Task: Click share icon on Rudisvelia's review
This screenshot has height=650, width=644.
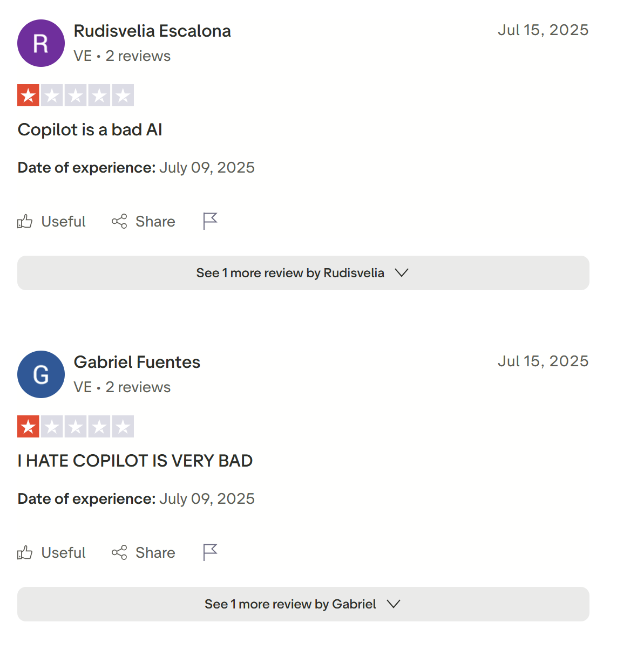Action: (119, 221)
